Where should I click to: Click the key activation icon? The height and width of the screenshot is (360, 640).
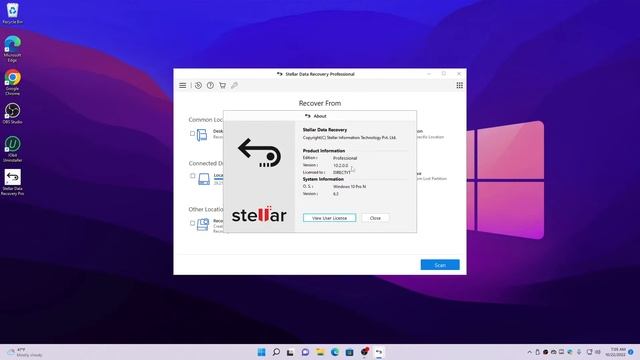(x=234, y=85)
